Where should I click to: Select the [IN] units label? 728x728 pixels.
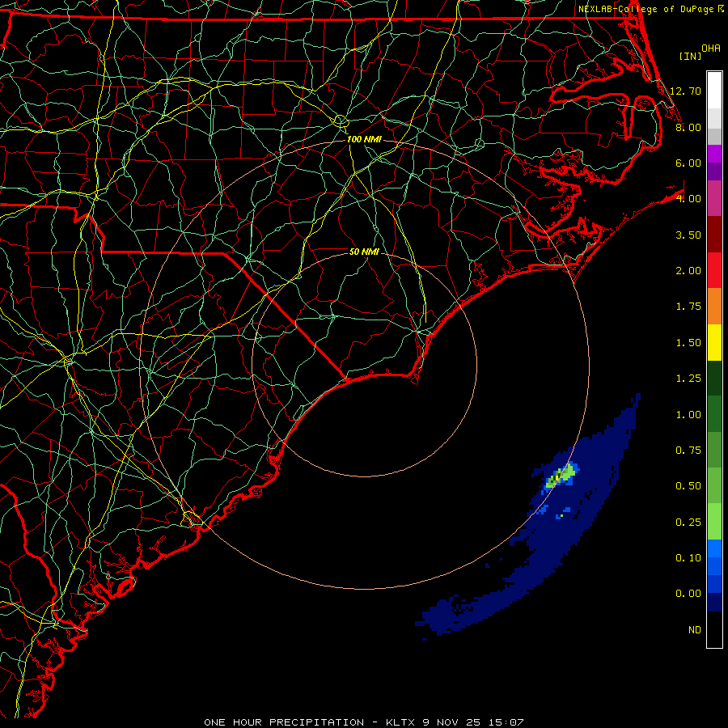[x=690, y=56]
